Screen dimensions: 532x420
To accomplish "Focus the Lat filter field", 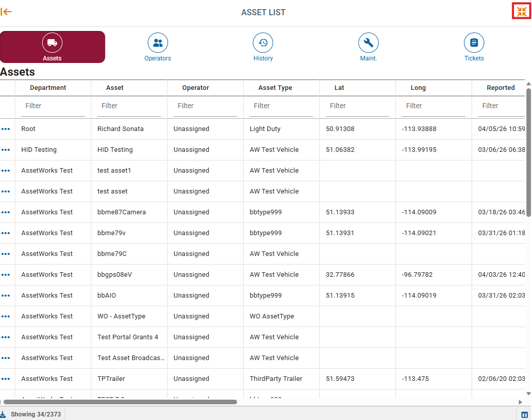I will 357,106.
